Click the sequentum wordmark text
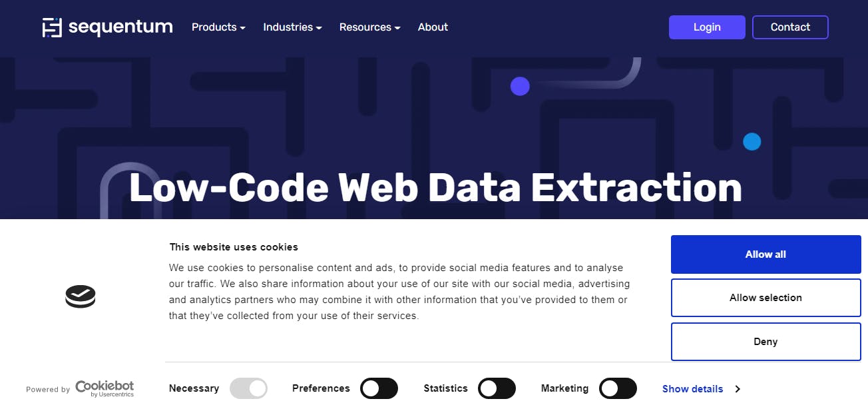868x415 pixels. [x=120, y=27]
